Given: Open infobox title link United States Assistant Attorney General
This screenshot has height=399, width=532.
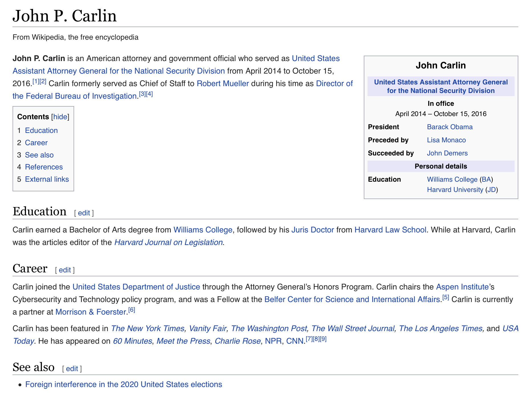Looking at the screenshot, I should tap(441, 86).
